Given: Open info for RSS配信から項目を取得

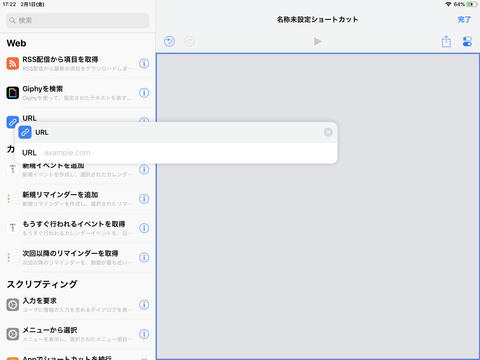Looking at the screenshot, I should click(x=144, y=63).
